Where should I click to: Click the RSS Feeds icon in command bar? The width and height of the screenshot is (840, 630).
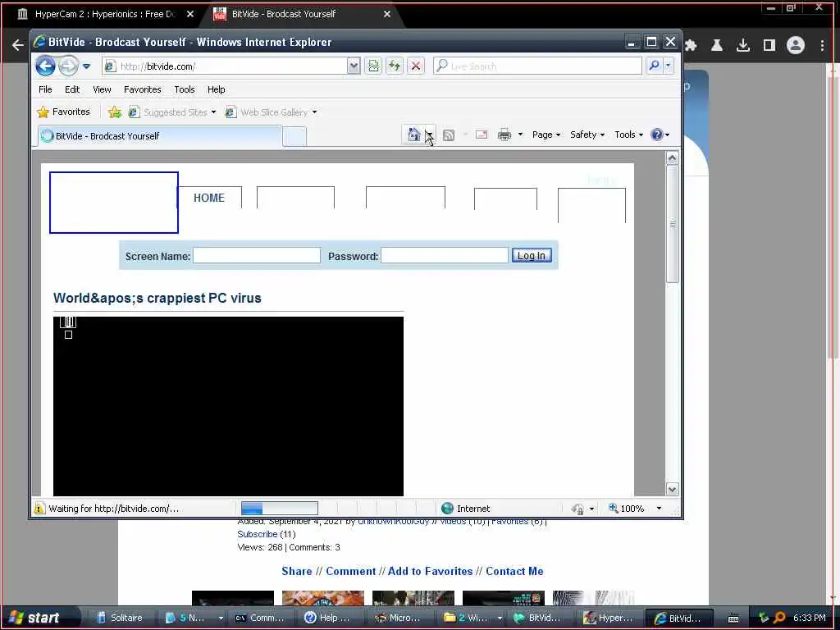[x=449, y=135]
